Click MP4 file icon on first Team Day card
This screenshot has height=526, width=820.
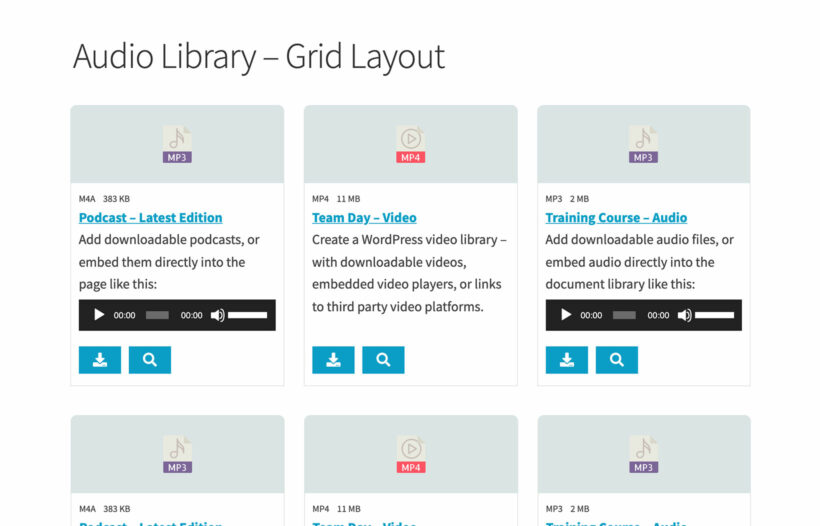click(x=411, y=144)
